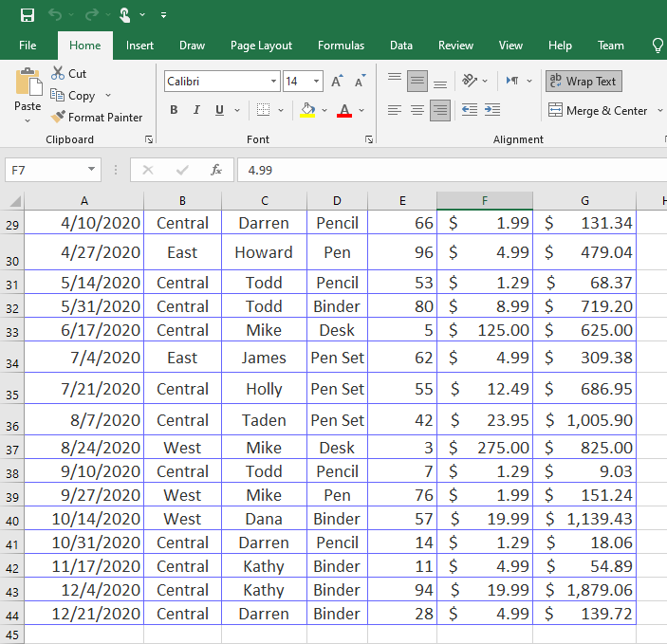The height and width of the screenshot is (644, 667).
Task: Click the Cut scissors icon
Action: (58, 73)
